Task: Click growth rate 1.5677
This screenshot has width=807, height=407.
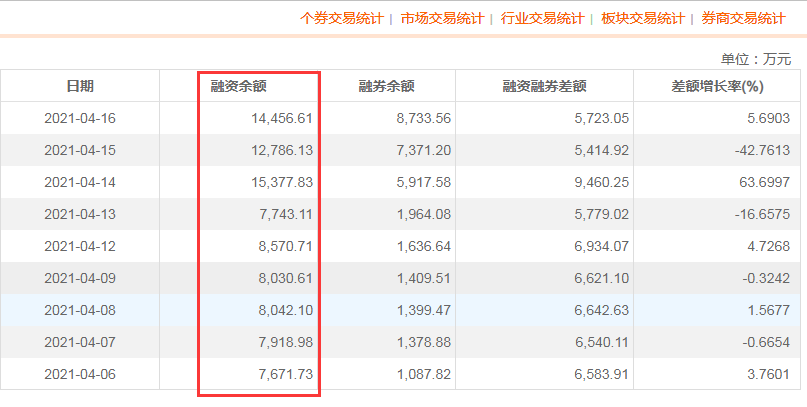Action: (769, 310)
